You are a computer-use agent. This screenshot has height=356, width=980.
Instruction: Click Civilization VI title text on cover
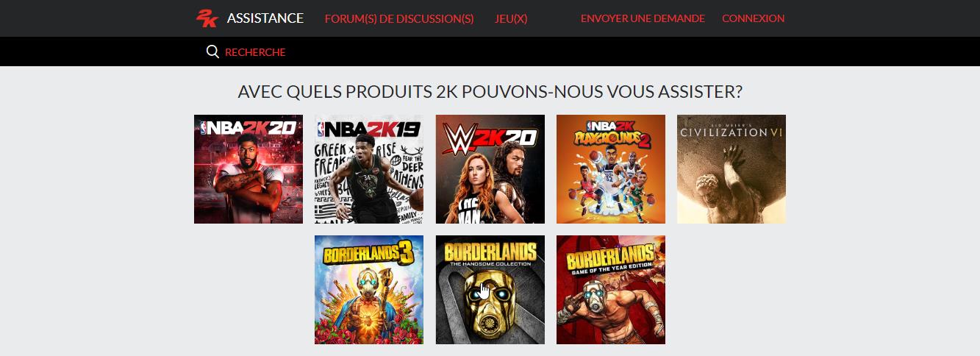tap(732, 132)
